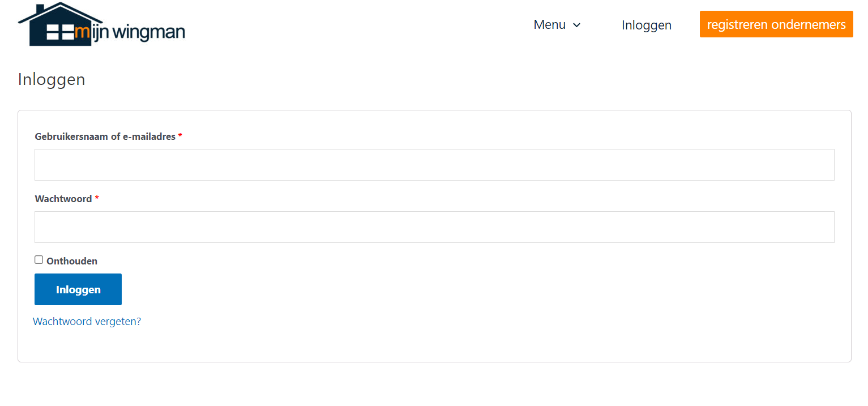Click the orange letter m in logo
The image size is (868, 406).
tap(83, 33)
